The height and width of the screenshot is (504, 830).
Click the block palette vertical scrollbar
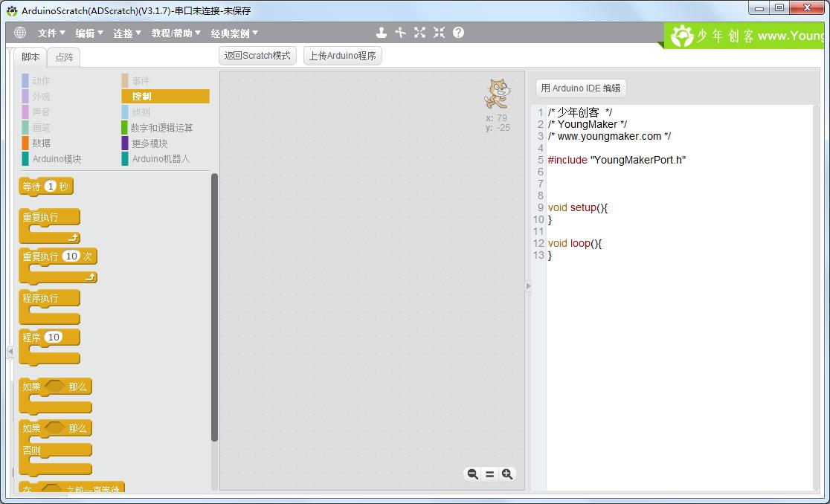[214, 307]
